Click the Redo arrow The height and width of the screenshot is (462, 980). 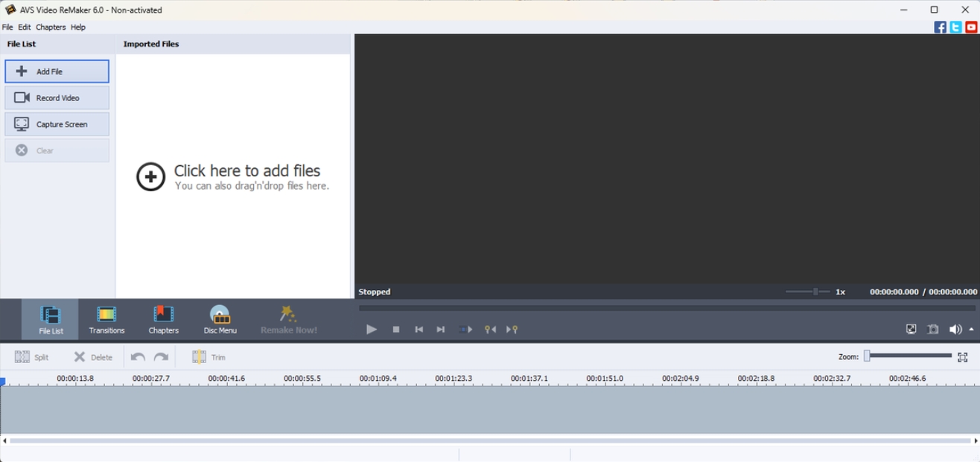click(161, 357)
